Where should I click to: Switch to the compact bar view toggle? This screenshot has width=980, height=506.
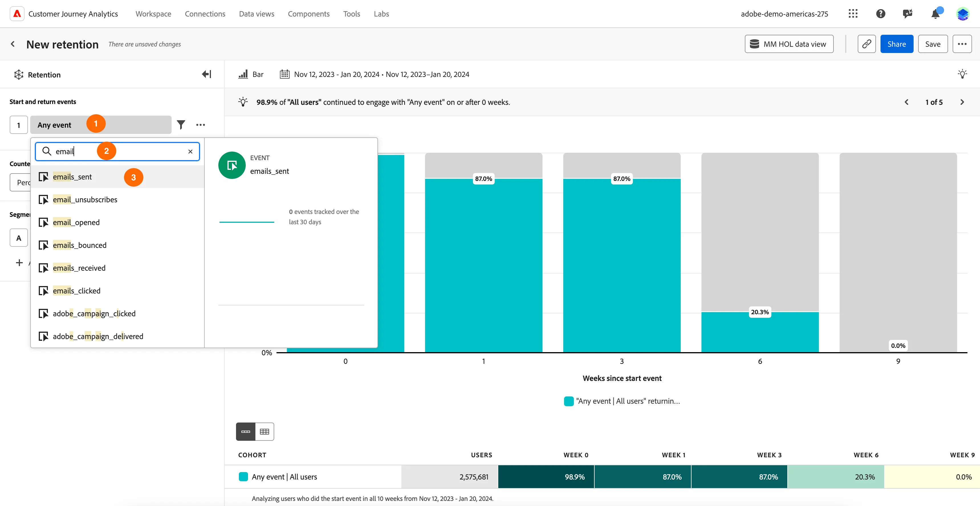coord(246,431)
